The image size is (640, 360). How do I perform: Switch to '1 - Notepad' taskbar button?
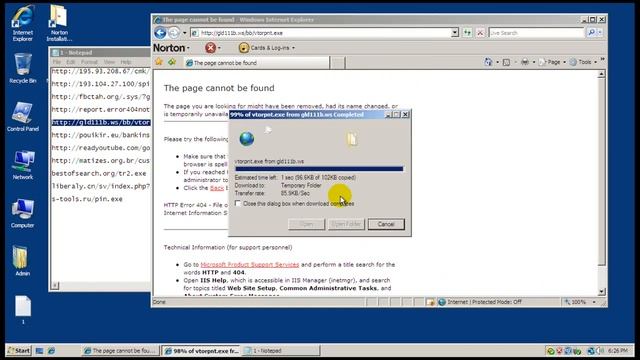tap(280, 351)
